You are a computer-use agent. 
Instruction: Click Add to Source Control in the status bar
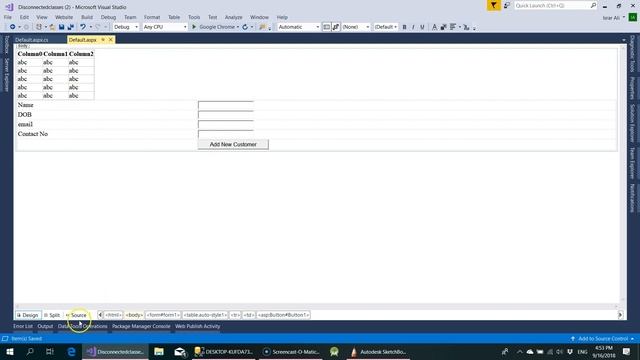(x=602, y=339)
